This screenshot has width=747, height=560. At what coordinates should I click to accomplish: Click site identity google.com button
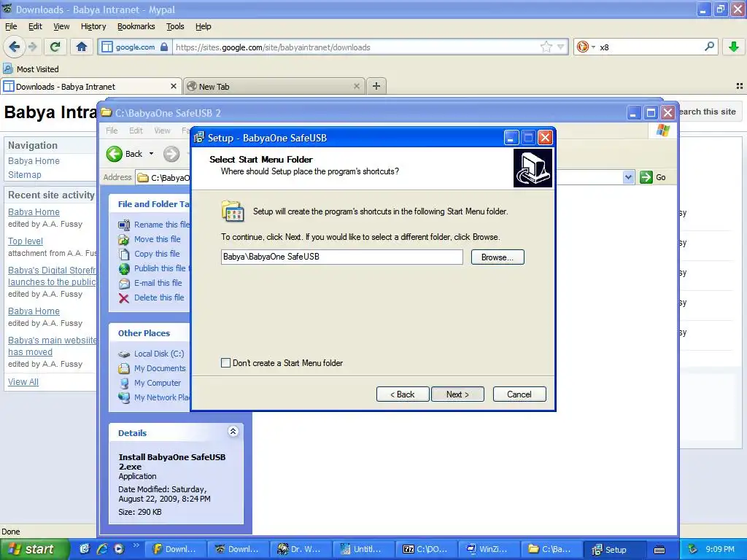135,47
